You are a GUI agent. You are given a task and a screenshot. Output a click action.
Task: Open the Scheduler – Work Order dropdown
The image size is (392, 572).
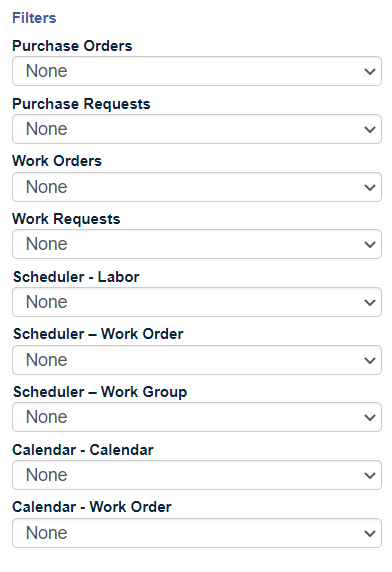(197, 360)
